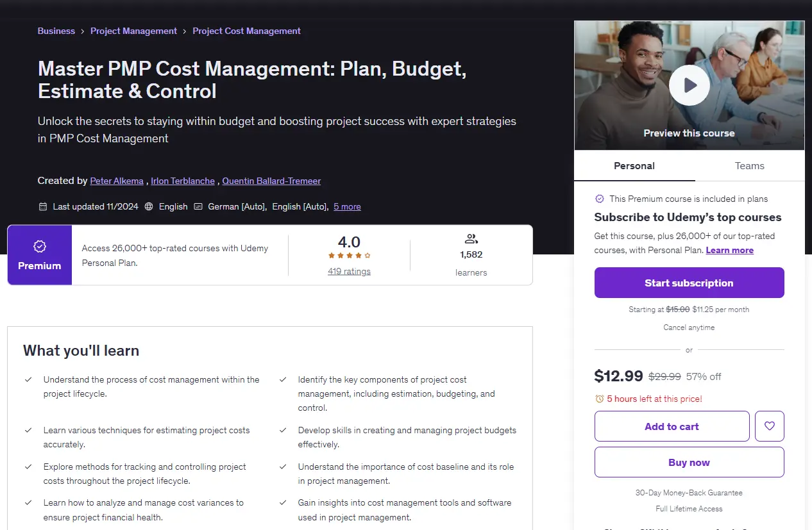Show 5 more caption languages
812x530 pixels.
(x=347, y=206)
